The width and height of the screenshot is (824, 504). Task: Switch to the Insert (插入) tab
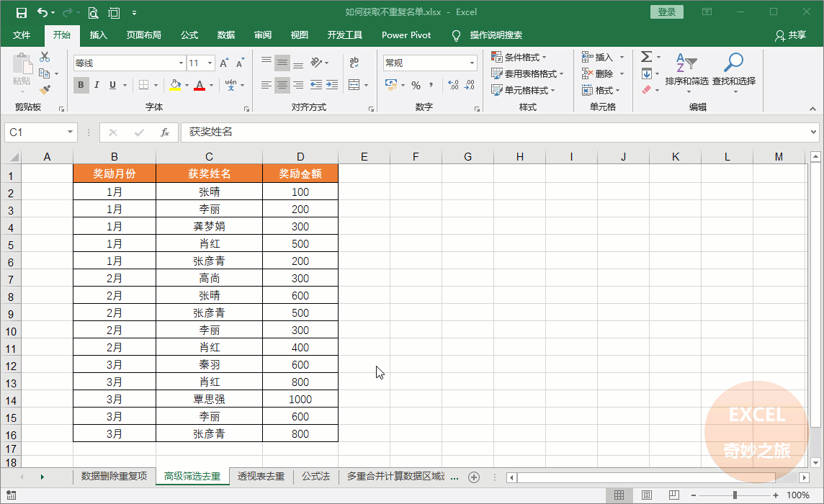point(98,35)
